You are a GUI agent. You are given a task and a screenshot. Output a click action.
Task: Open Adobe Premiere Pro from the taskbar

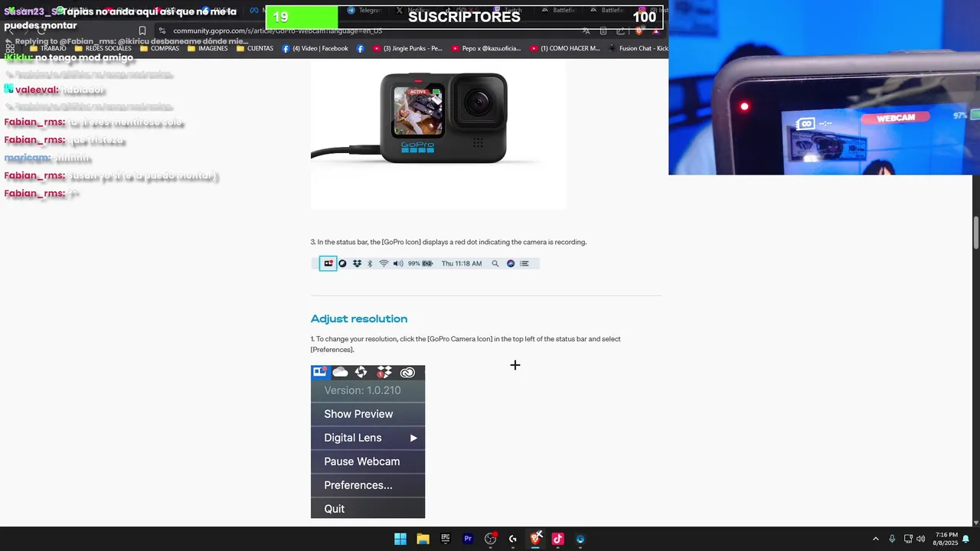tap(468, 539)
